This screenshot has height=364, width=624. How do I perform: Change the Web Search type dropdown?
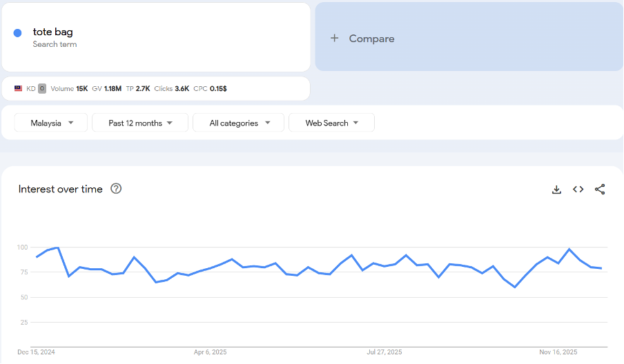click(331, 123)
